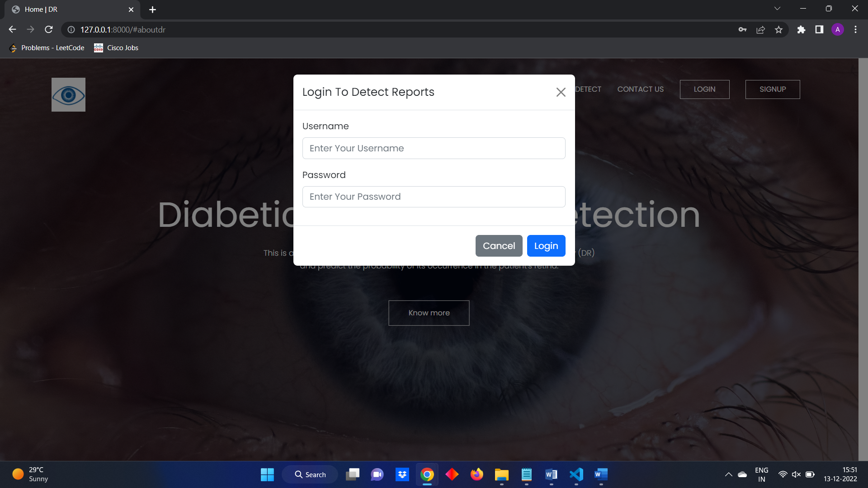Image resolution: width=868 pixels, height=488 pixels.
Task: Expand hidden icons in the system tray
Action: click(x=728, y=474)
